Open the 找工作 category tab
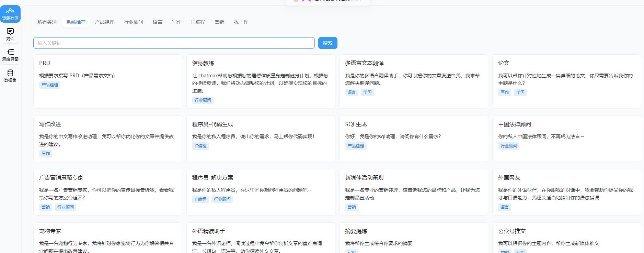644x253 pixels. pyautogui.click(x=241, y=22)
